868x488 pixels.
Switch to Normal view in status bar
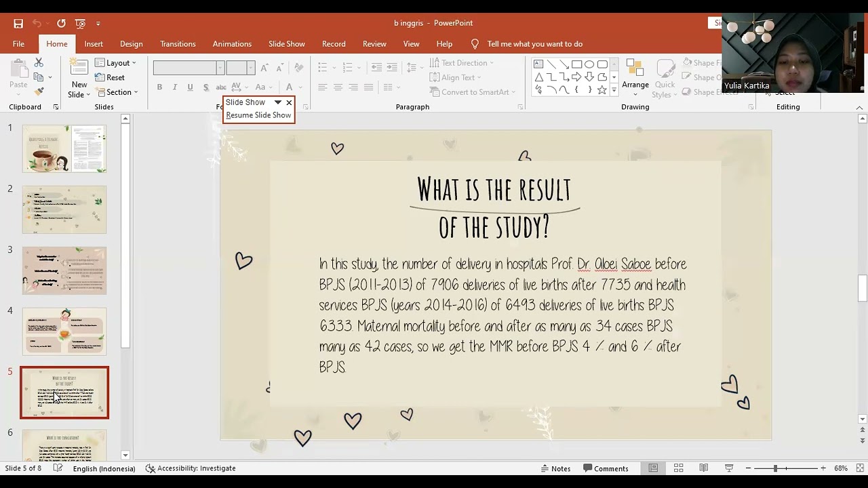click(653, 468)
